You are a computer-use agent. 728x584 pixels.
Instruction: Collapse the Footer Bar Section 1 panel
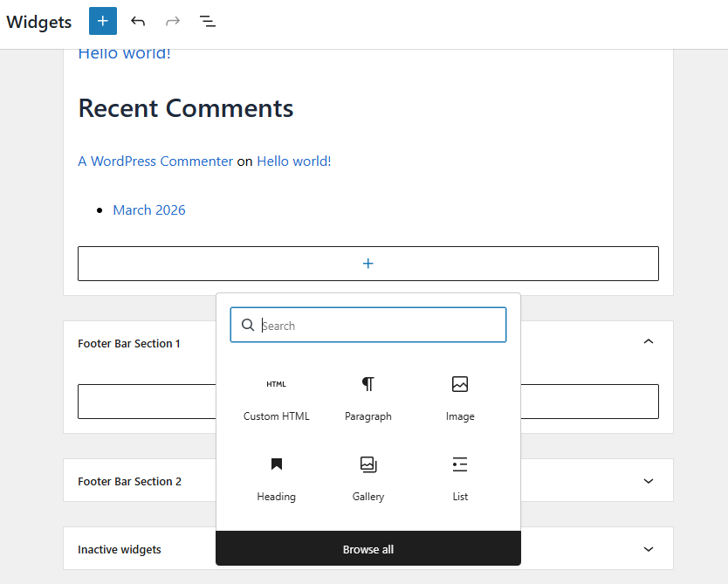coord(648,342)
